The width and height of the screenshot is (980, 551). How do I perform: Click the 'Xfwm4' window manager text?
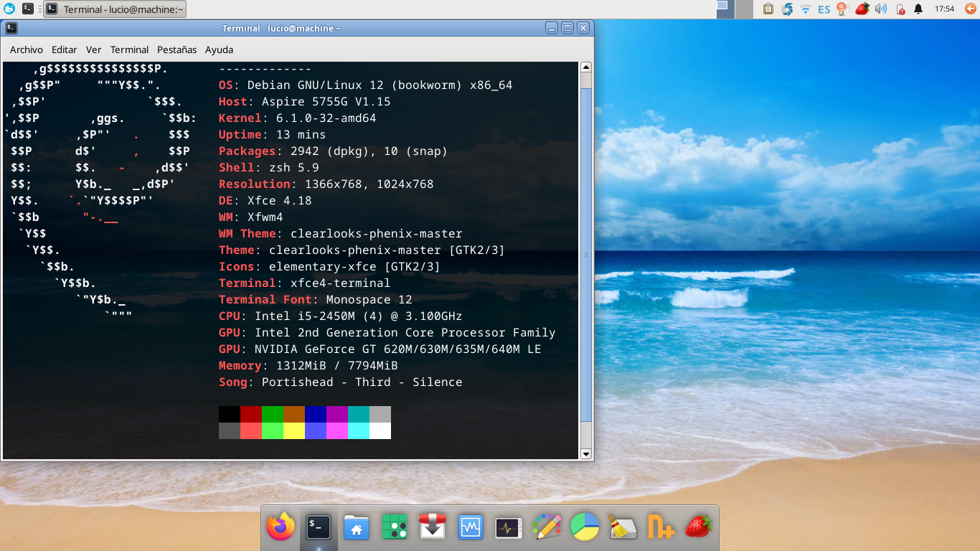pyautogui.click(x=265, y=217)
